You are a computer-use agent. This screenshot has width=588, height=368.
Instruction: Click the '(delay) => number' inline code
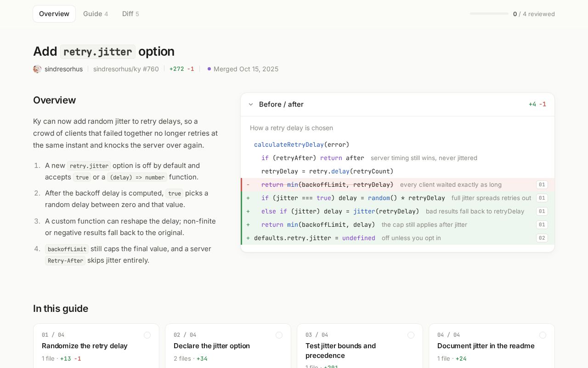click(x=137, y=177)
